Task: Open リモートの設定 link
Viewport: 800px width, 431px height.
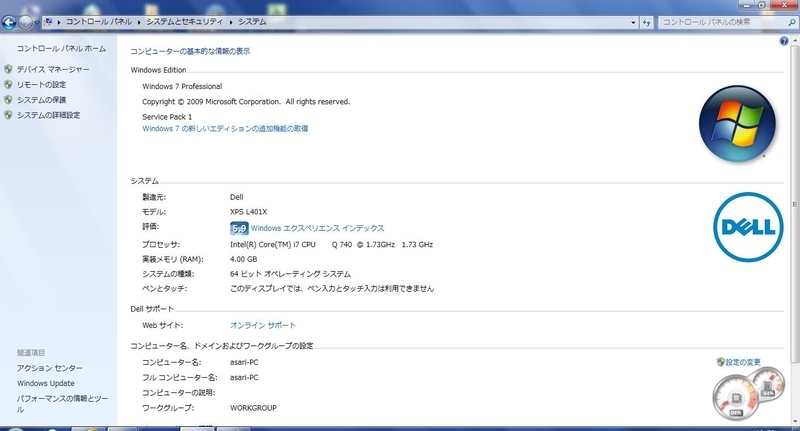Action: pos(41,85)
